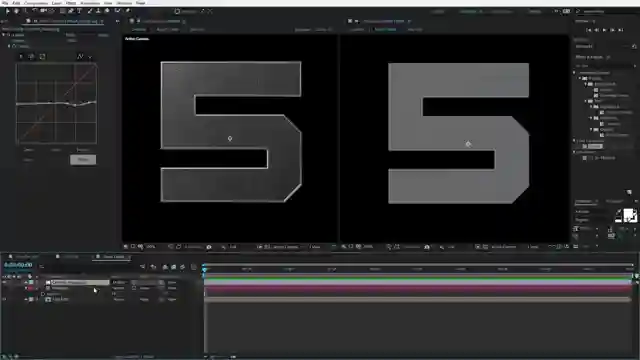
Task: Click the snapshot camera icon under right viewer
Action: (427, 247)
